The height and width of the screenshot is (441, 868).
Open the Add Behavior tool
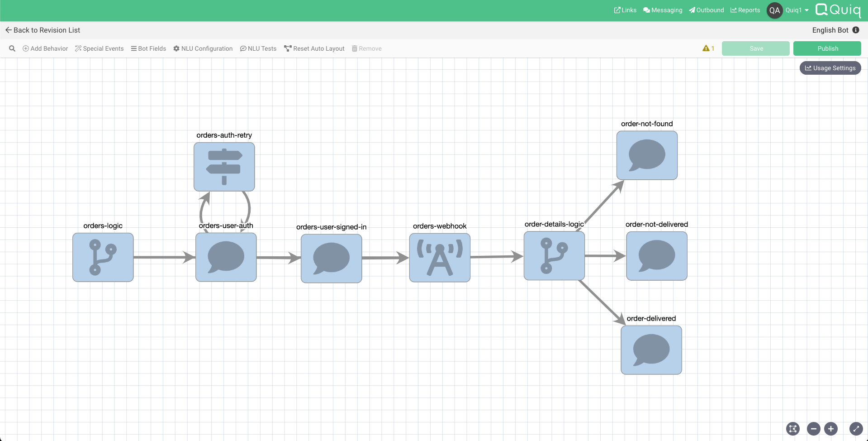click(45, 48)
